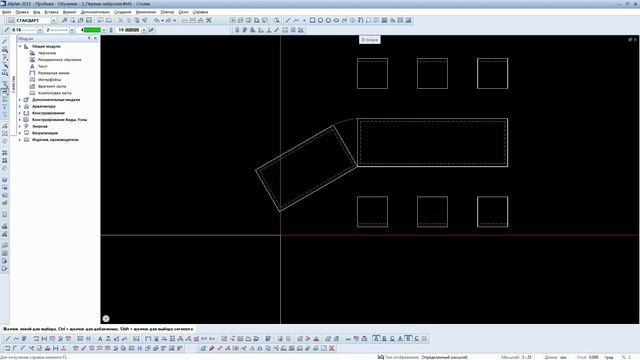Click the Определенный масштаб status entry

[x=444, y=357]
